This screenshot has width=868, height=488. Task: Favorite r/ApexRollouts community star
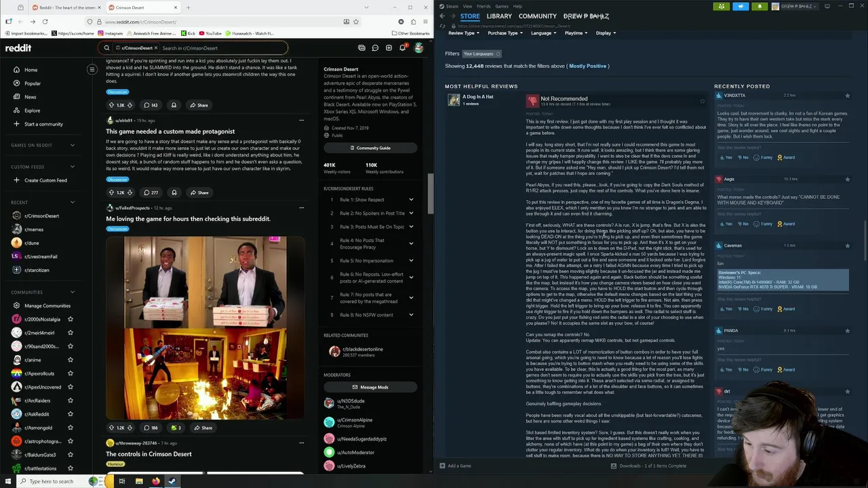70,373
